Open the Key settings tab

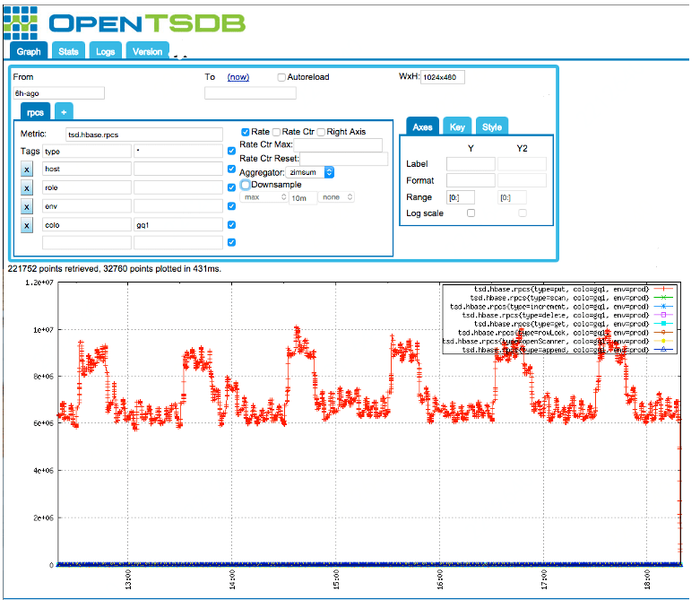(457, 126)
